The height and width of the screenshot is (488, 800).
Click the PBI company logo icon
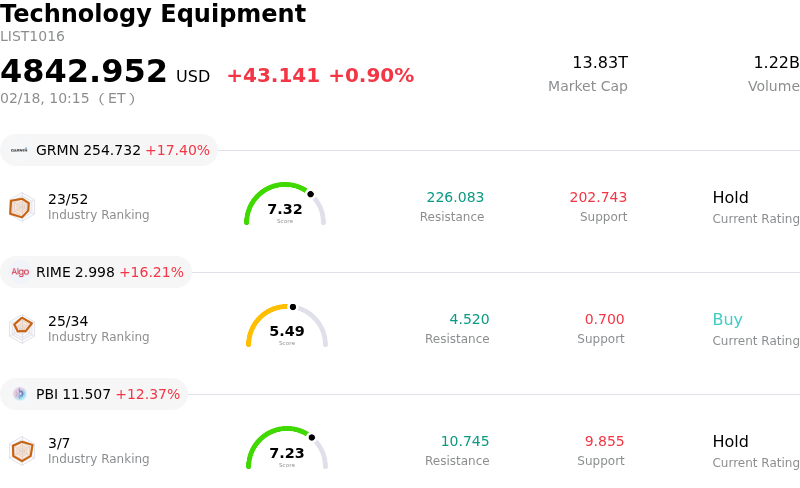[x=19, y=394]
